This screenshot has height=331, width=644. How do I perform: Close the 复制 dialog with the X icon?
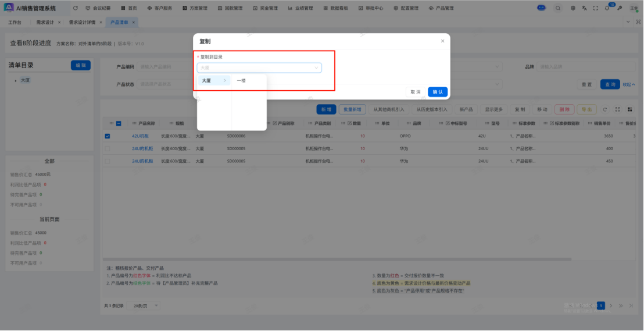442,41
